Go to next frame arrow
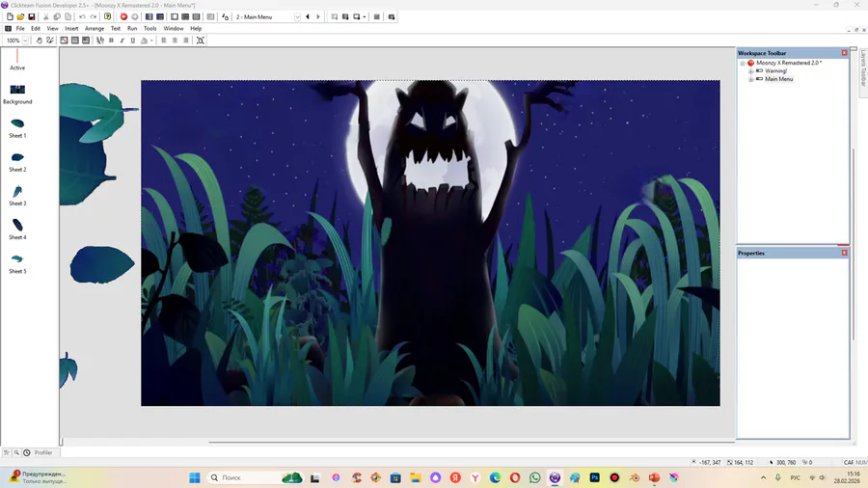This screenshot has height=488, width=868. [x=318, y=16]
